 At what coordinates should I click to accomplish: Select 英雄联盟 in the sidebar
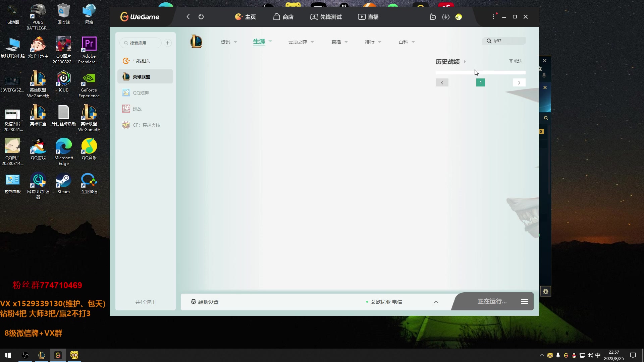145,77
